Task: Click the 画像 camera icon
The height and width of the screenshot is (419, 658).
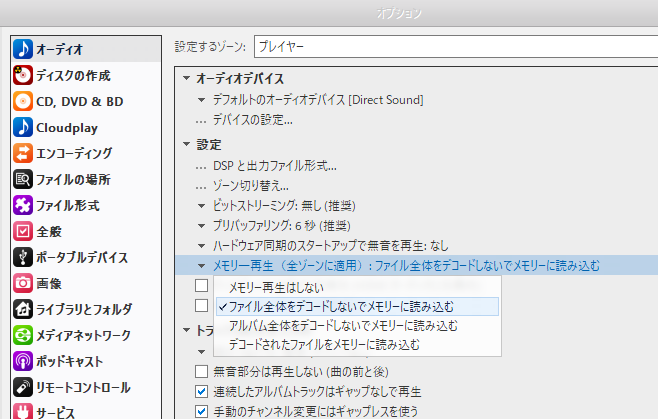Action: 23,283
